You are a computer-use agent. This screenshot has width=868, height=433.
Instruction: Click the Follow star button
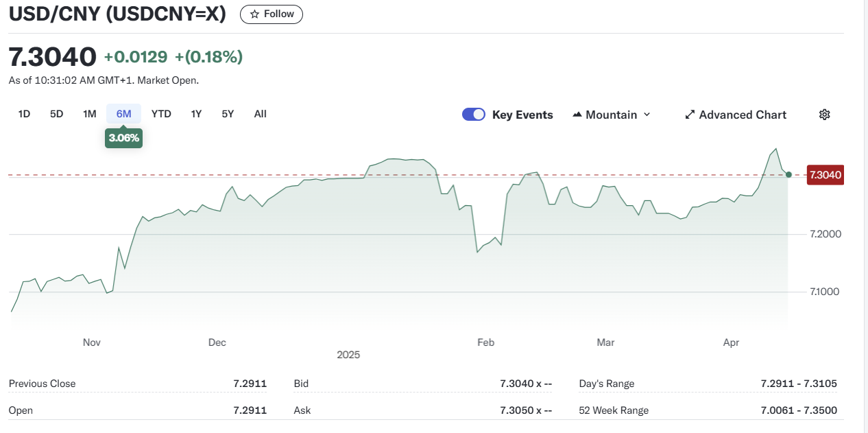click(271, 14)
